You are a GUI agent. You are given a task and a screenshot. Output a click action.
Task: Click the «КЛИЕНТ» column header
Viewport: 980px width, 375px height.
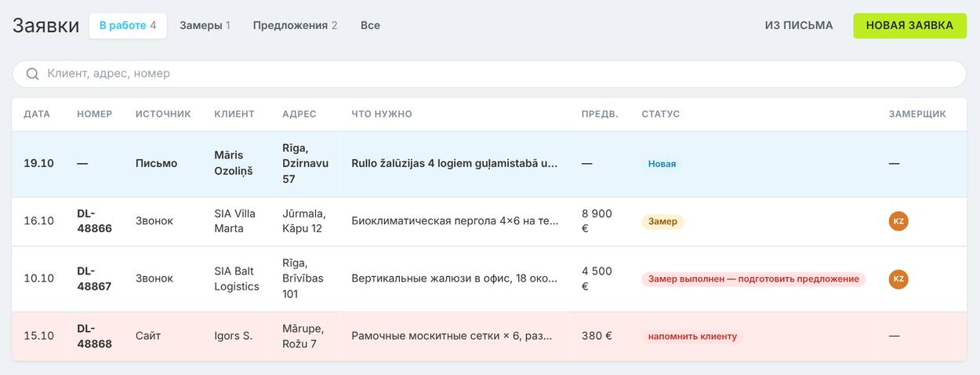[234, 114]
